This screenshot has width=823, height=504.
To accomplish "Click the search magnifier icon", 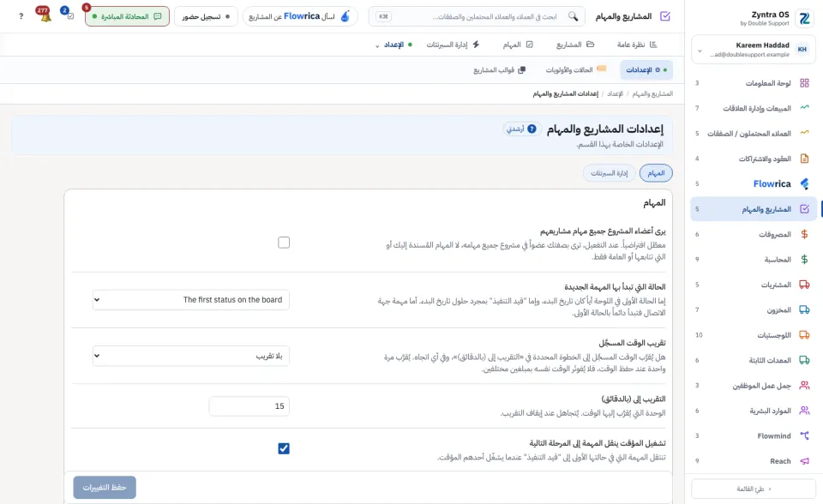I will [x=574, y=16].
